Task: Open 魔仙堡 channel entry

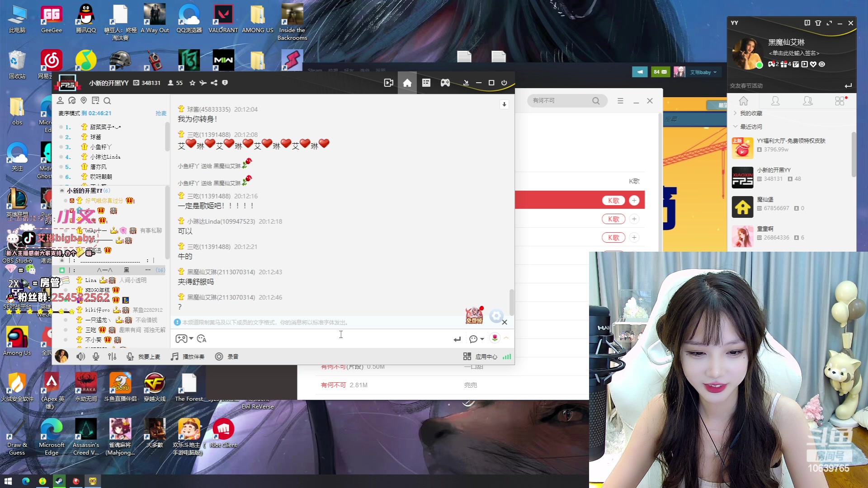Action: click(790, 206)
